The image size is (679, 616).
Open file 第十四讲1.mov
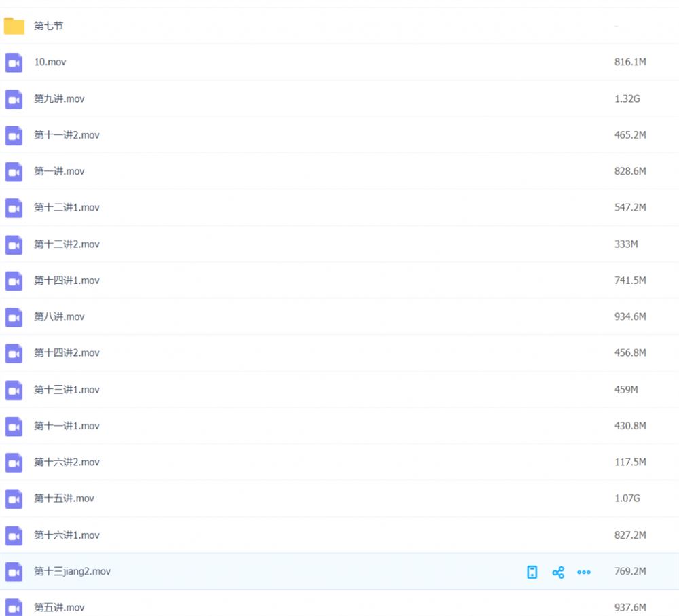[x=67, y=280]
